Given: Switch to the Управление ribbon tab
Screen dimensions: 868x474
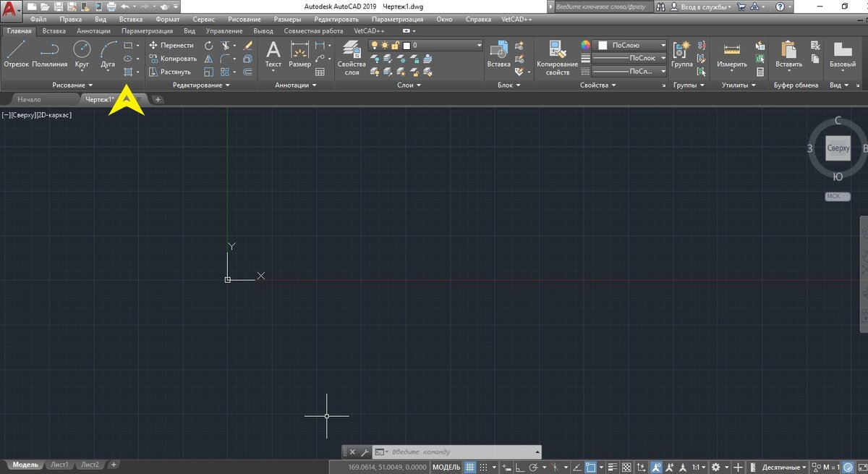Looking at the screenshot, I should pos(224,31).
